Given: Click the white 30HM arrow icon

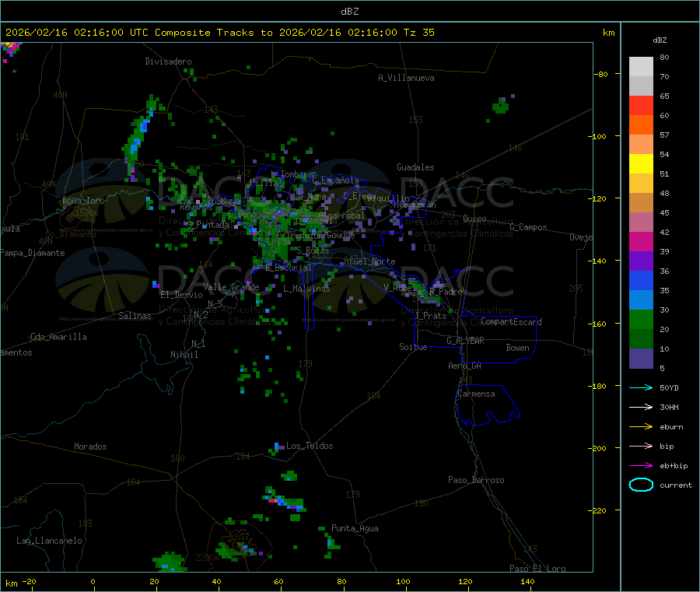Looking at the screenshot, I should coord(641,407).
